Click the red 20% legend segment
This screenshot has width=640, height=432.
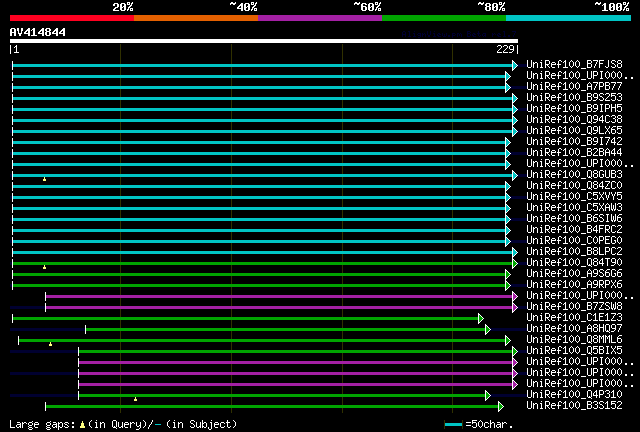coord(72,18)
